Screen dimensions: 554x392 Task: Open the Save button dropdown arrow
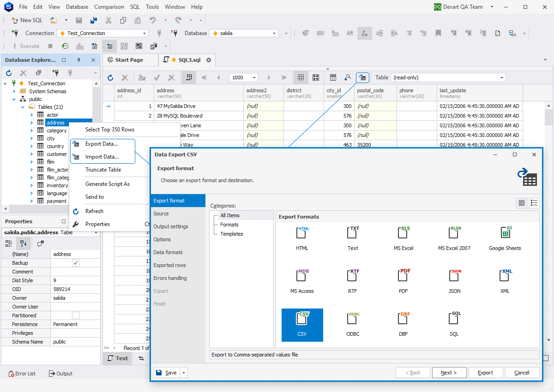(x=184, y=373)
